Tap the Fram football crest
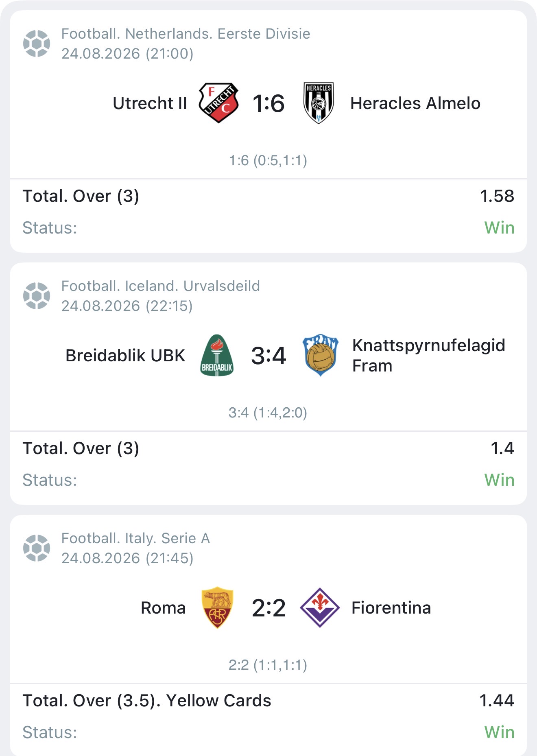Screen dimensions: 537x756 320,355
